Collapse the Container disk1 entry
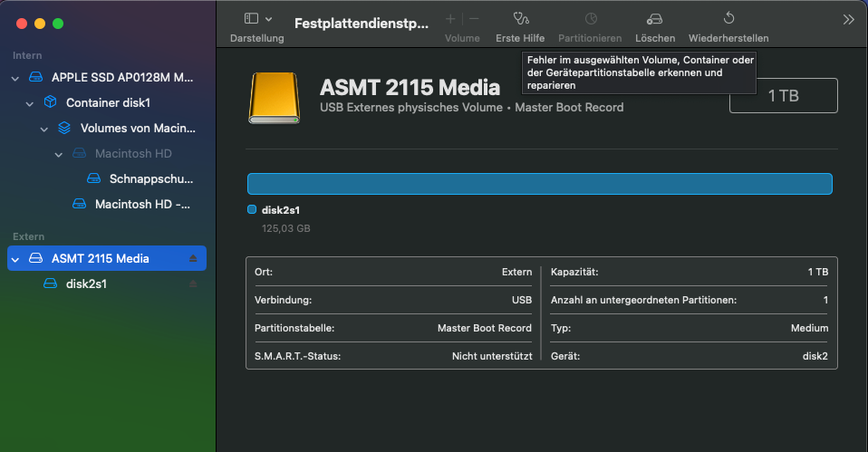The height and width of the screenshot is (452, 868). click(30, 103)
